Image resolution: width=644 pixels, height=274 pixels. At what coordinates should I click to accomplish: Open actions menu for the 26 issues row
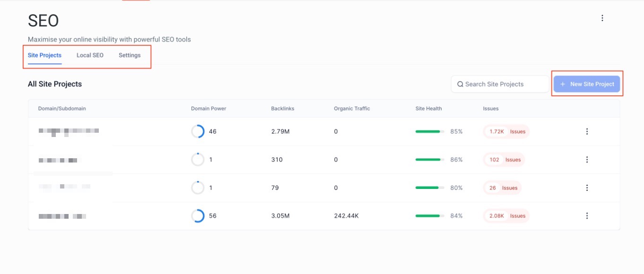[x=587, y=188]
